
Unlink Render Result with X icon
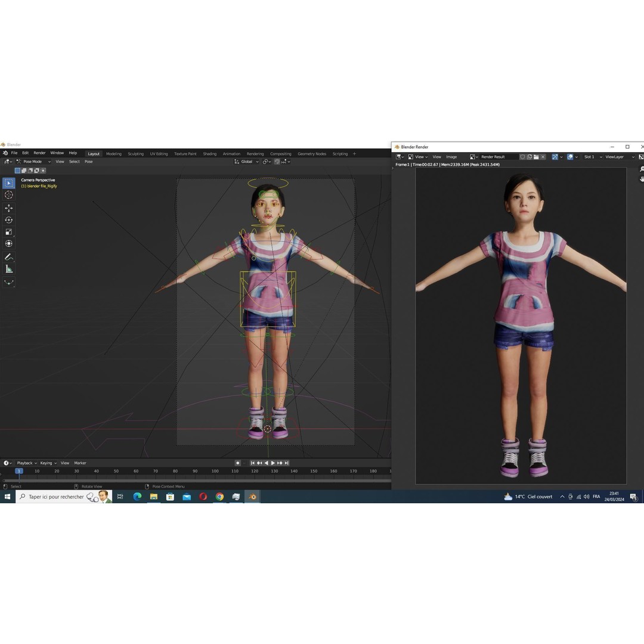[x=543, y=157]
